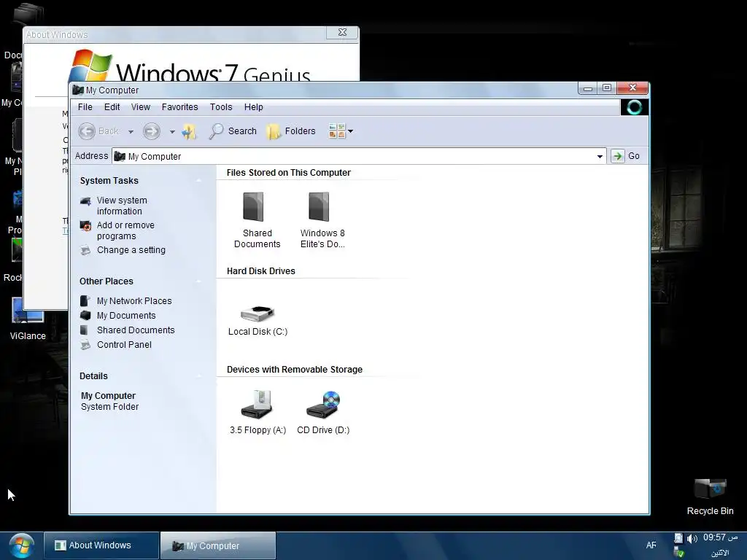This screenshot has height=560, width=747.
Task: Click the Forward arrow button
Action: pos(152,131)
